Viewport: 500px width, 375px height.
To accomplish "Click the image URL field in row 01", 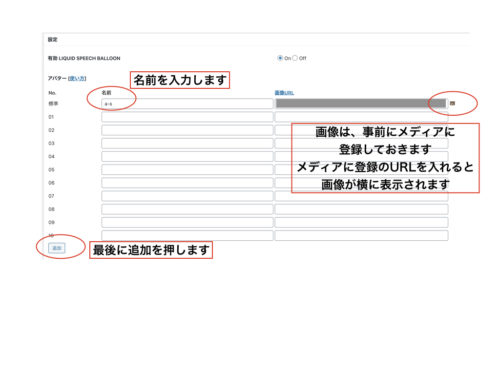I will [362, 117].
